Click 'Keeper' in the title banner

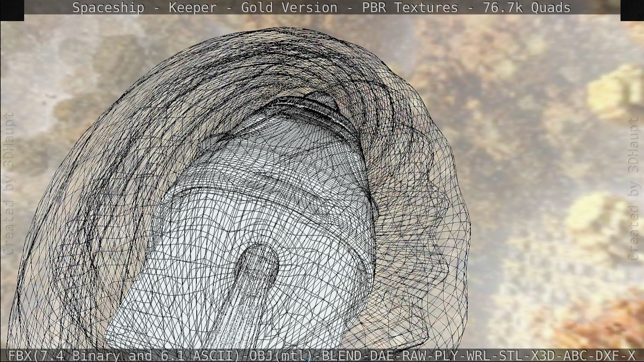click(193, 7)
